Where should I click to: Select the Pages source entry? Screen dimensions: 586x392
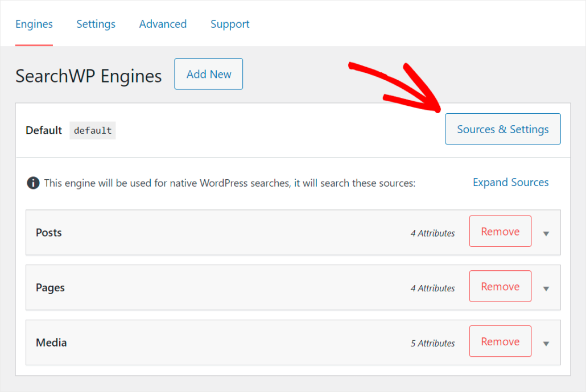[x=50, y=288]
